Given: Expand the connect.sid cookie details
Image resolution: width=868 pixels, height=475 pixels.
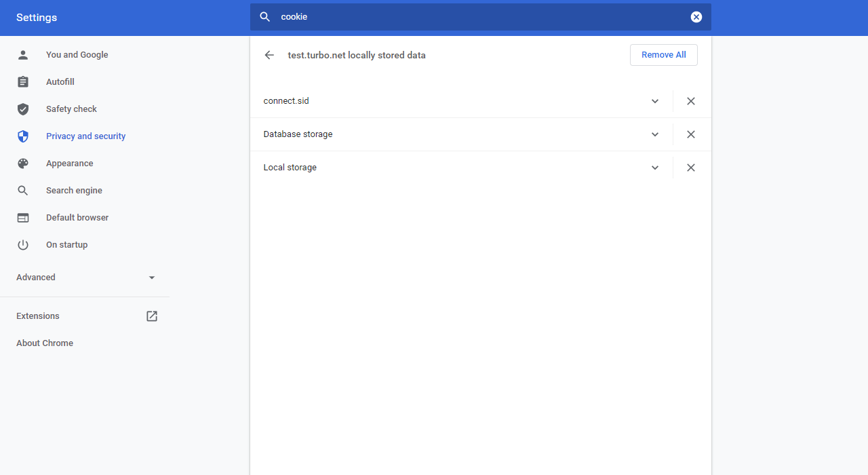Looking at the screenshot, I should (x=655, y=101).
